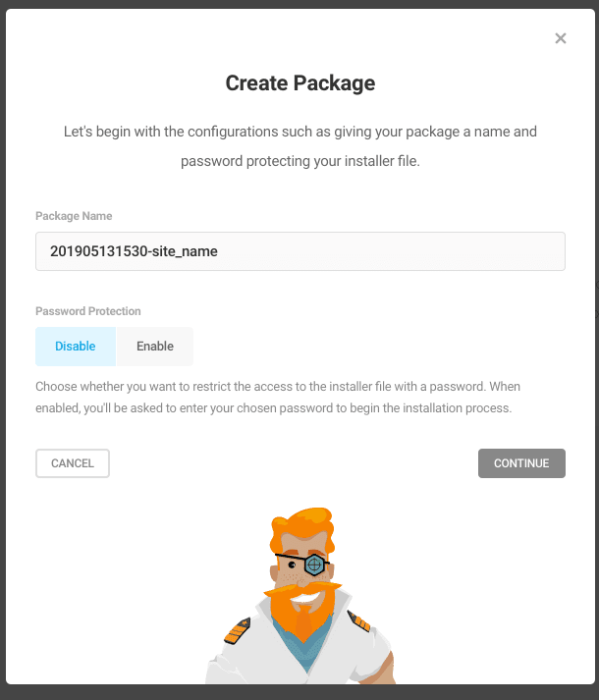Viewport: 599px width, 700px height.
Task: Click the Create Package heading
Action: pos(300,83)
